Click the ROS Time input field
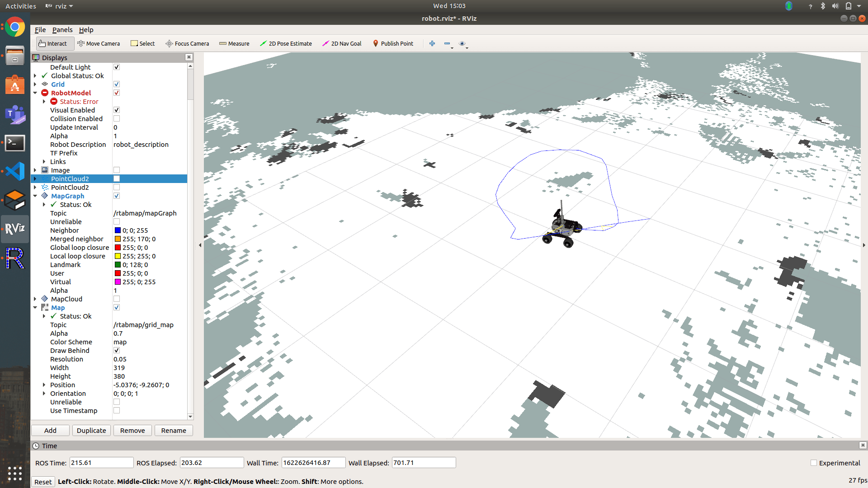 [x=101, y=463]
